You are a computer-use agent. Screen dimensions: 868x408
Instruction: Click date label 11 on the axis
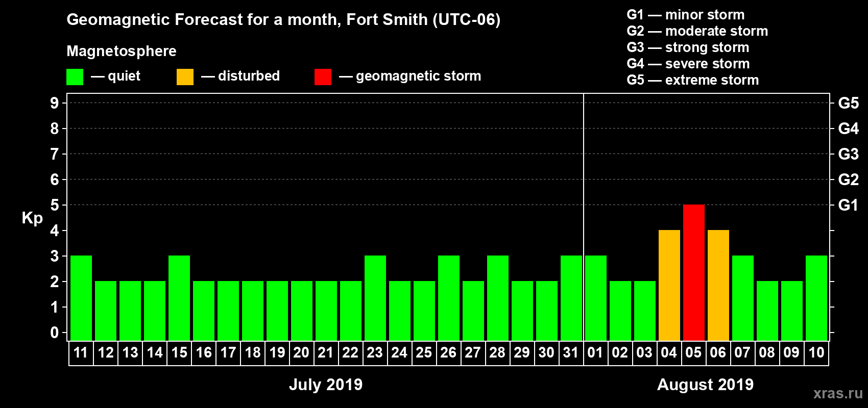coord(81,353)
